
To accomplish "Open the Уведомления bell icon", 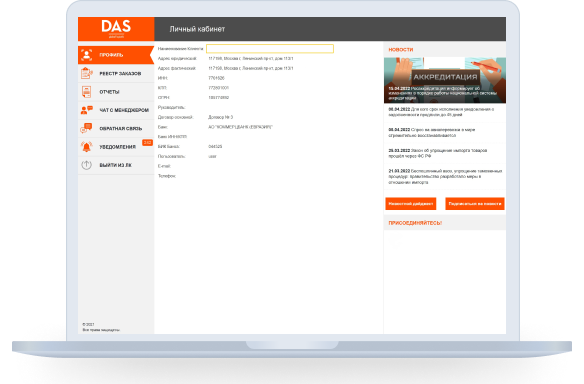I will point(86,147).
